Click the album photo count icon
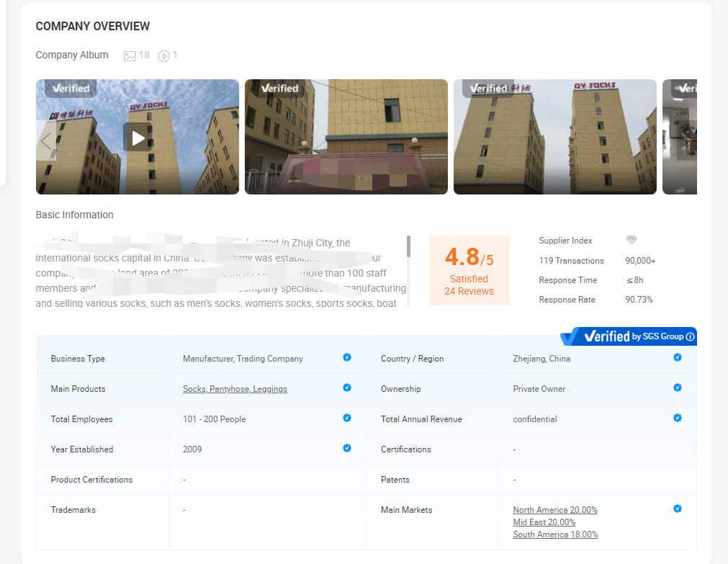The width and height of the screenshot is (728, 564). (130, 55)
